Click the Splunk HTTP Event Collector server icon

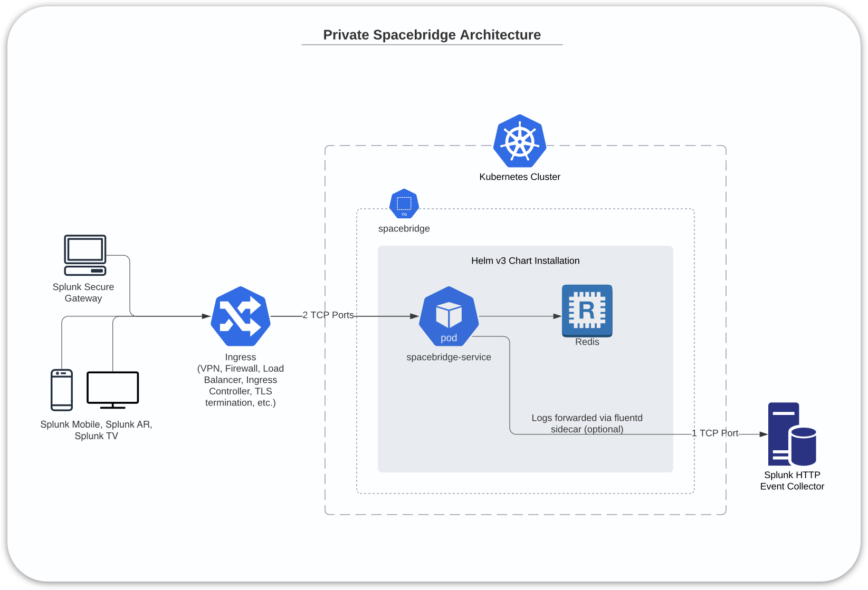(792, 434)
